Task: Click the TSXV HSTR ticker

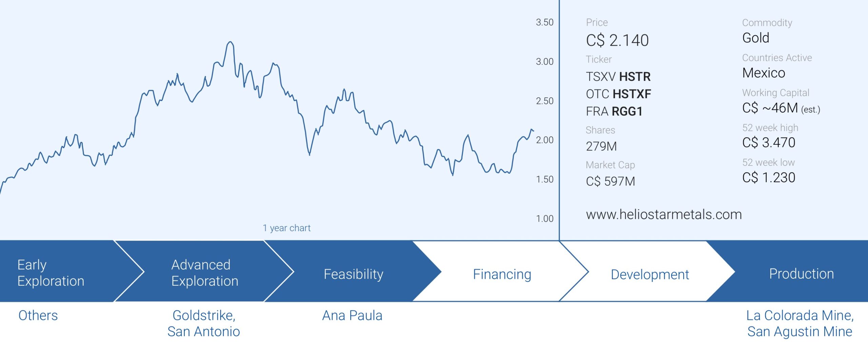Action: 618,77
